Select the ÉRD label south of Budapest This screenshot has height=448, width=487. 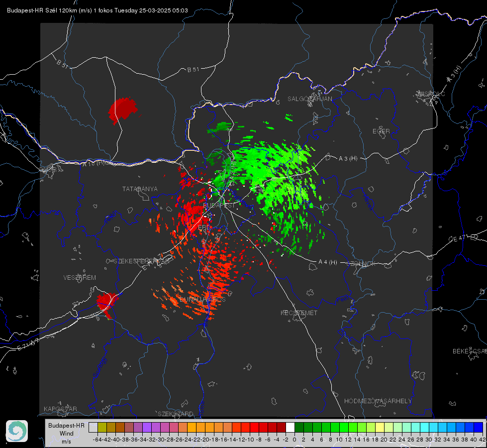204,227
